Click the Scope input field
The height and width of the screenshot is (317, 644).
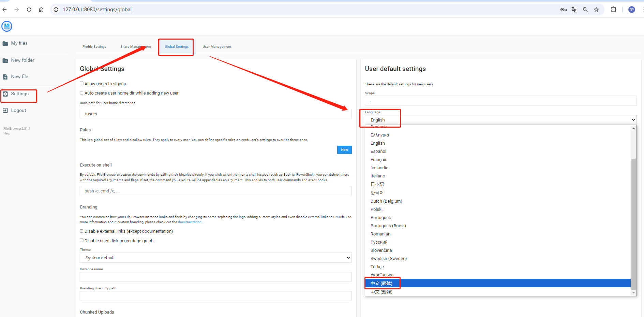coord(500,101)
